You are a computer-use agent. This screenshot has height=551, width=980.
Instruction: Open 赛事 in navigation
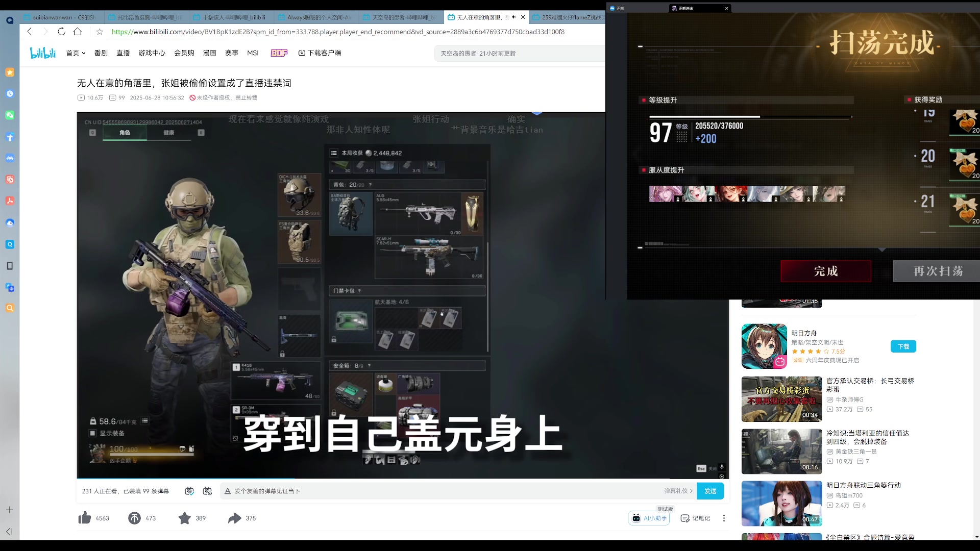232,53
